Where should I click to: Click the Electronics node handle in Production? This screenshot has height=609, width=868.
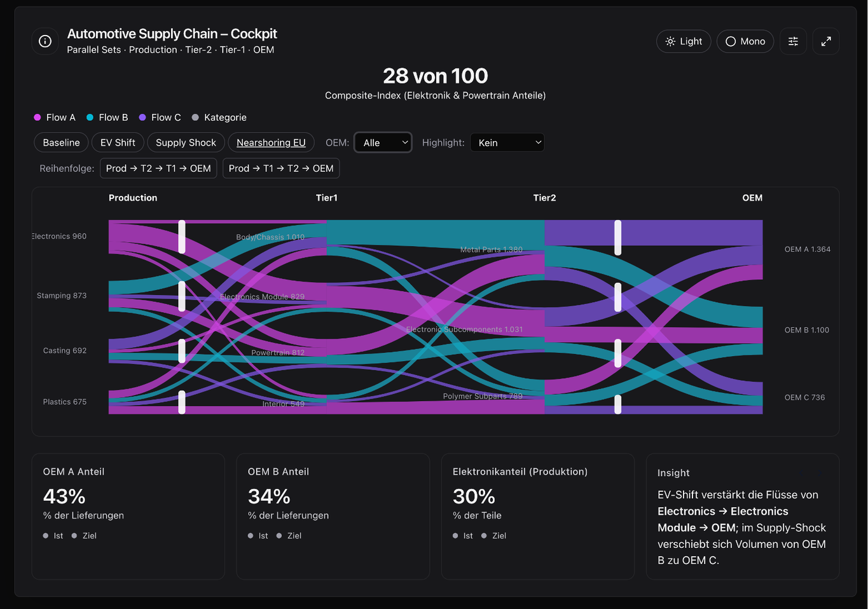[x=182, y=236]
